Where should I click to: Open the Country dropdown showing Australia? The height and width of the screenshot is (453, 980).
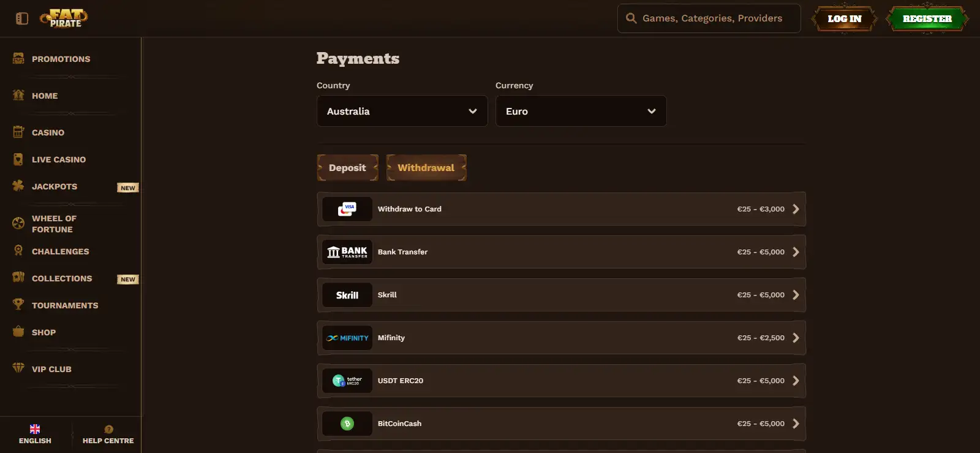tap(402, 111)
